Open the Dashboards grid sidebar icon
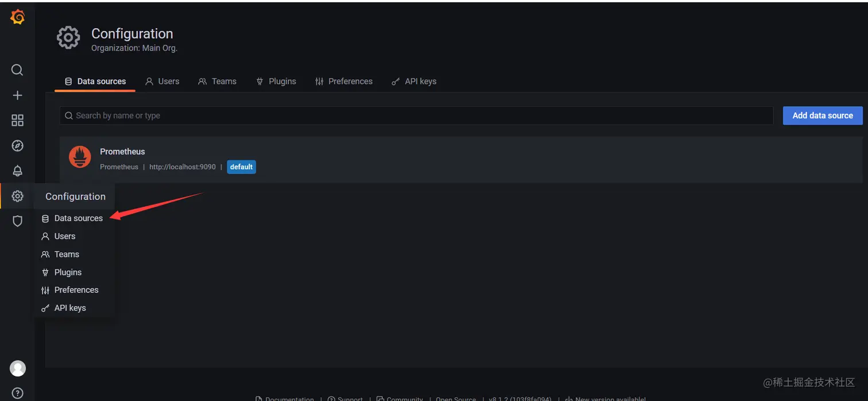868x401 pixels. click(x=17, y=120)
